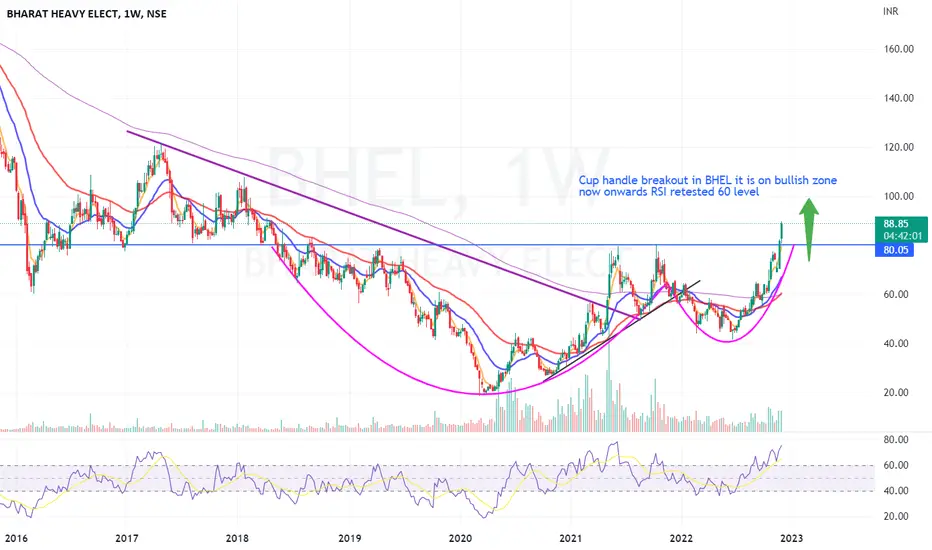Click the RSI 80.00 axis label
Screen dimensions: 932x550
(896, 439)
